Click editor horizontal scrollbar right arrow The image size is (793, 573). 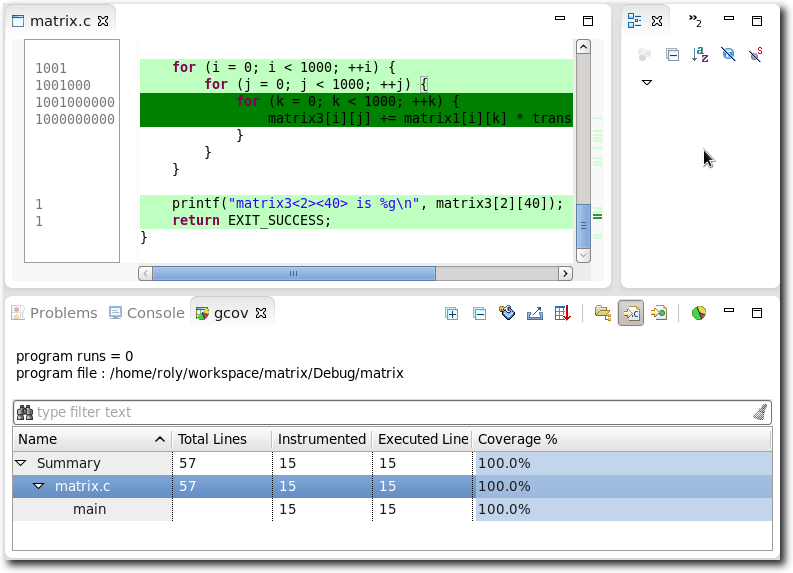(565, 274)
